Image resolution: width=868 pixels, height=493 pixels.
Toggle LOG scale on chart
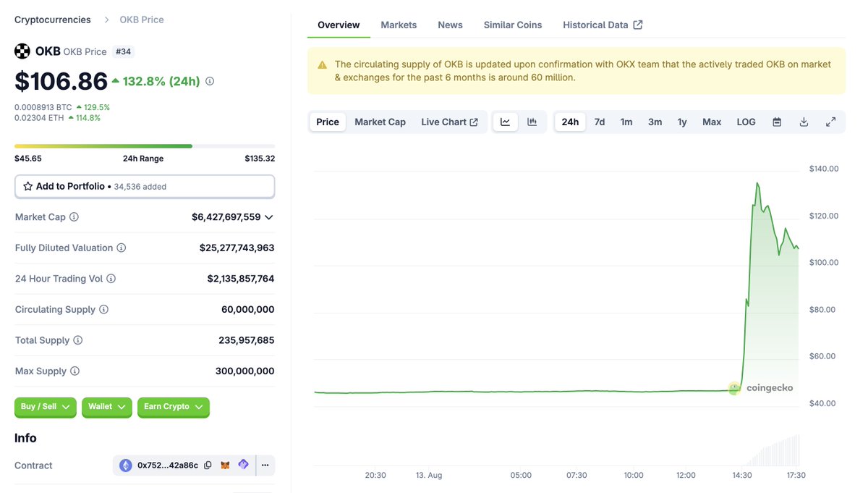coord(746,122)
